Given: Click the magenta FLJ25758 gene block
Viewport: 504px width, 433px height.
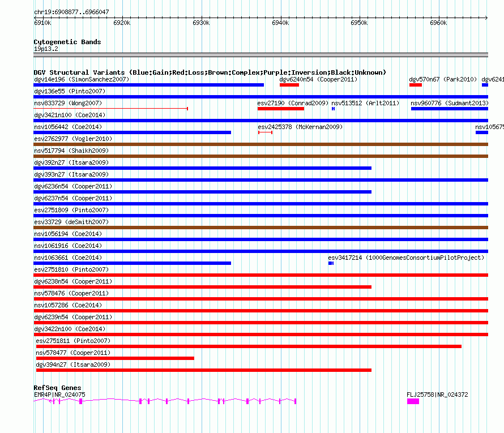Looking at the screenshot, I should (413, 401).
